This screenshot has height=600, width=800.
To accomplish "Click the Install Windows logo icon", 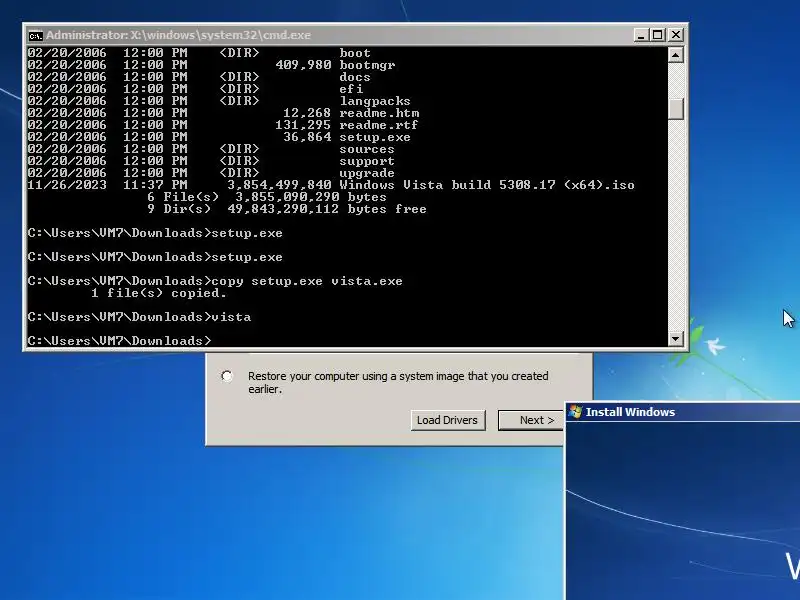I will point(576,412).
